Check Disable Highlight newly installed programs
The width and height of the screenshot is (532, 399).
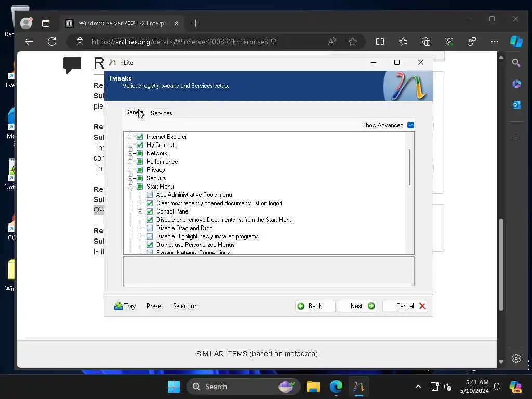(150, 236)
